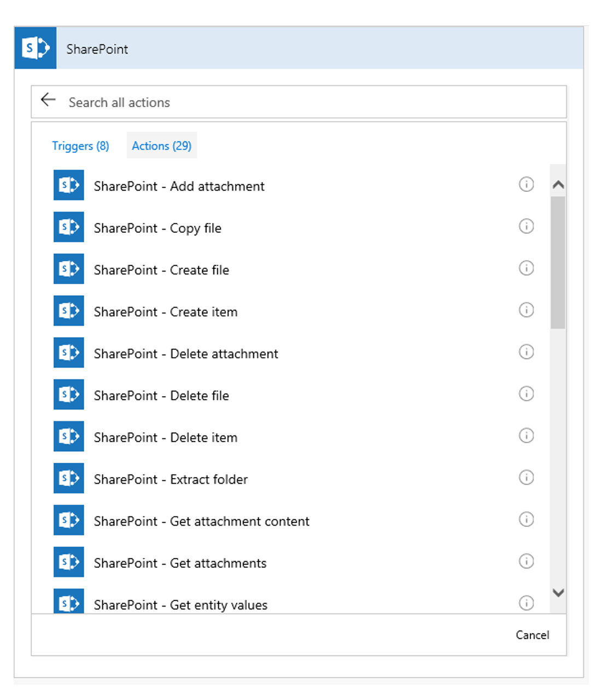Open info for Add attachment action
The height and width of the screenshot is (700, 608).
(526, 185)
